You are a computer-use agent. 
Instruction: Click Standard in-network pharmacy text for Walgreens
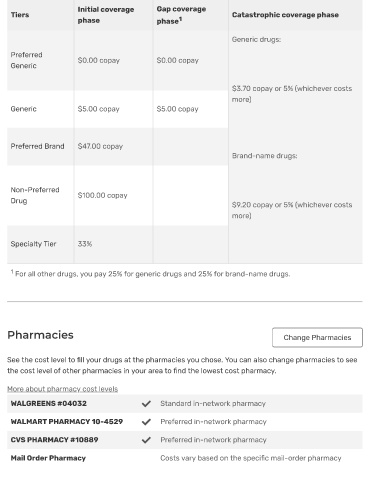[x=213, y=404]
